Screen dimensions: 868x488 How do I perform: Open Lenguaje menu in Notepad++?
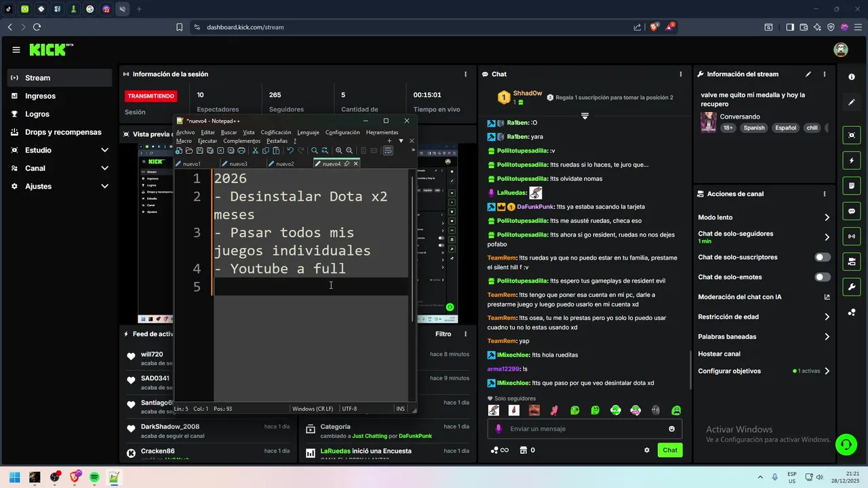pos(308,133)
